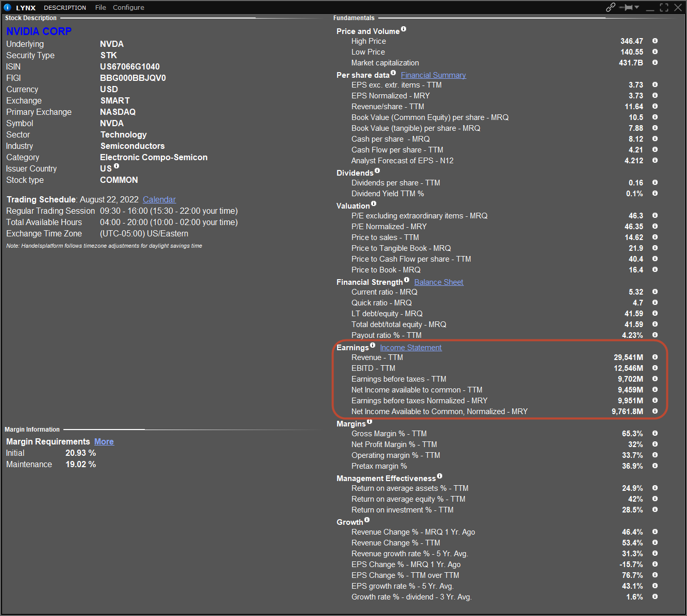Screen dimensions: 687x616
Task: Click info icon on Return on average equity row
Action: point(655,499)
